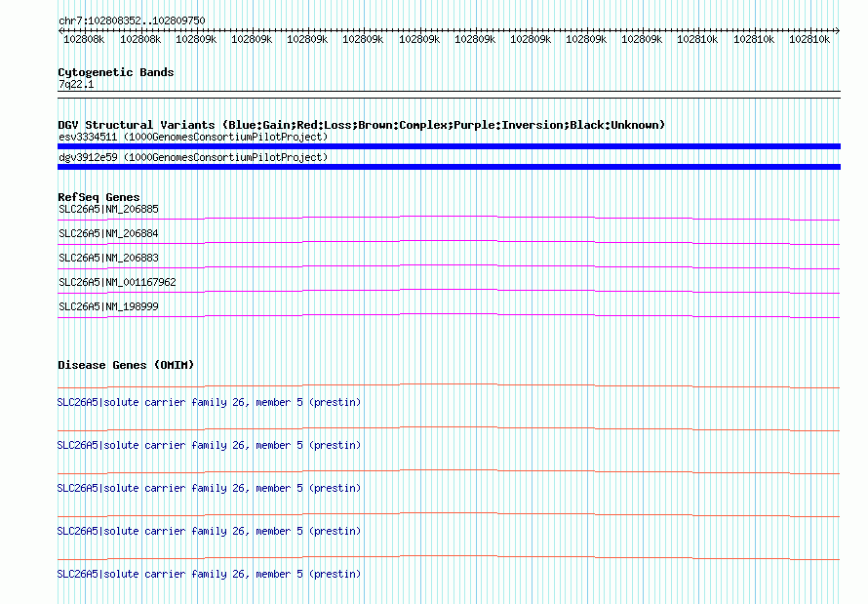This screenshot has height=604, width=868.
Task: Select the DGV Structural Variants track heading
Action: pos(361,125)
